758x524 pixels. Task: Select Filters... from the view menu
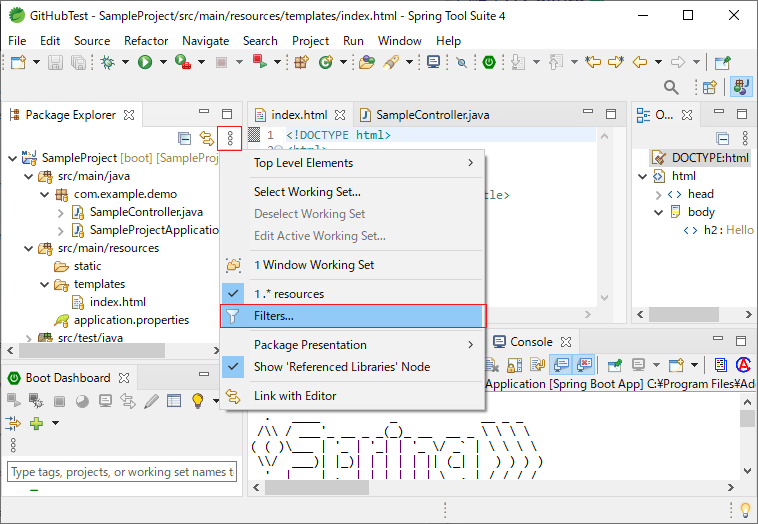click(x=353, y=316)
